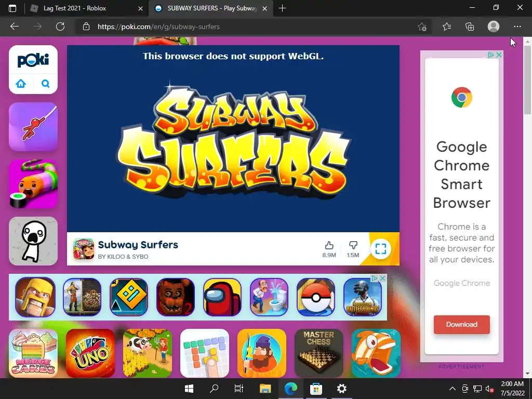
Task: Close the banner ad below the game
Action: pos(382,278)
